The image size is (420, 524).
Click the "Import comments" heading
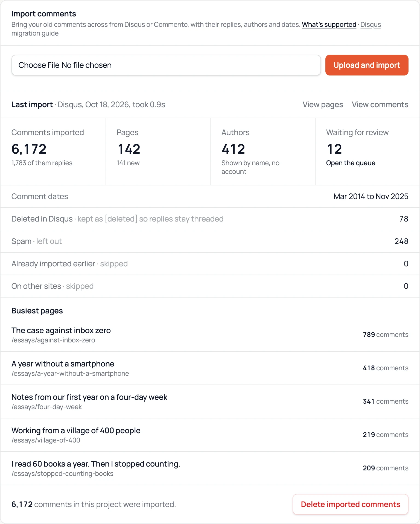[x=44, y=14]
